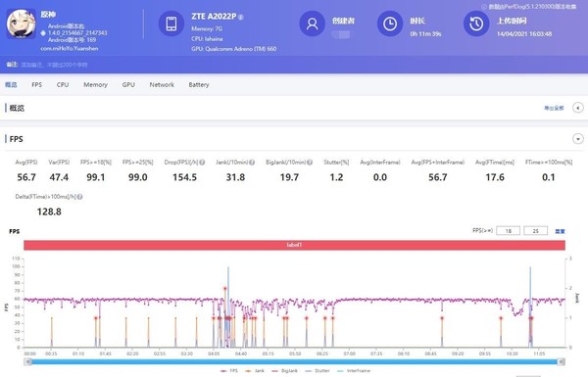This screenshot has height=377, width=588.
Task: Click the red label1 bar
Action: (294, 245)
